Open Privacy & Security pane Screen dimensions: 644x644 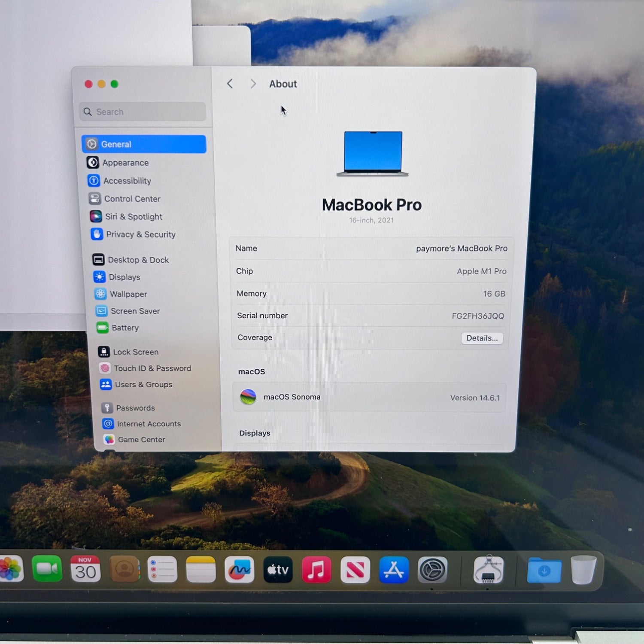[140, 234]
